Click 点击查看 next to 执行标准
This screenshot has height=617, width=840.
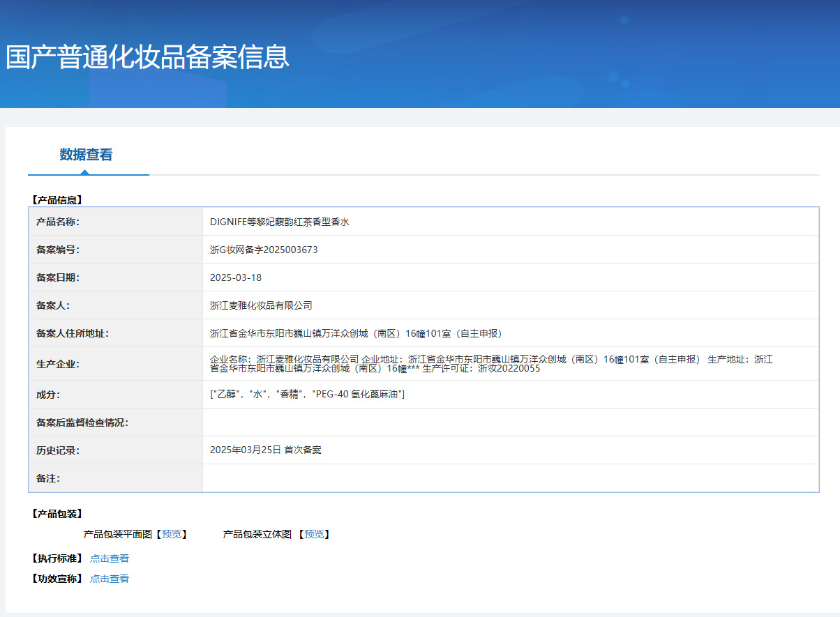[x=110, y=558]
